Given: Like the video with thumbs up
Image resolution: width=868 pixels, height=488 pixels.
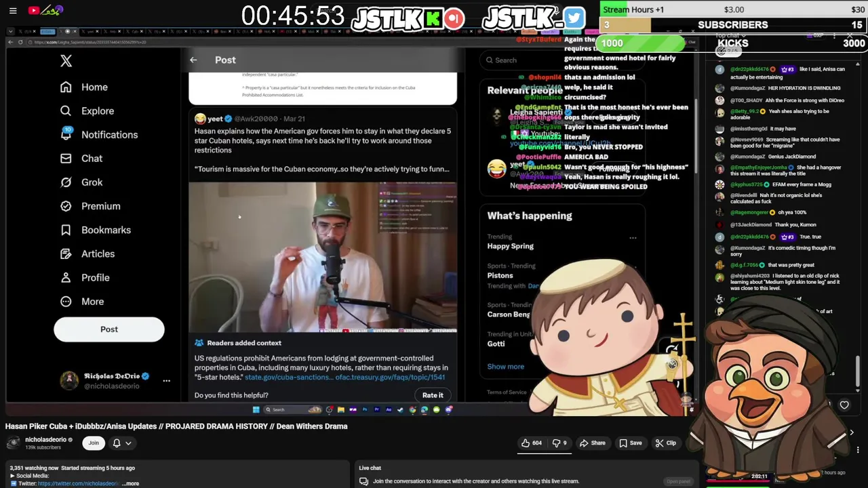Looking at the screenshot, I should tap(531, 443).
